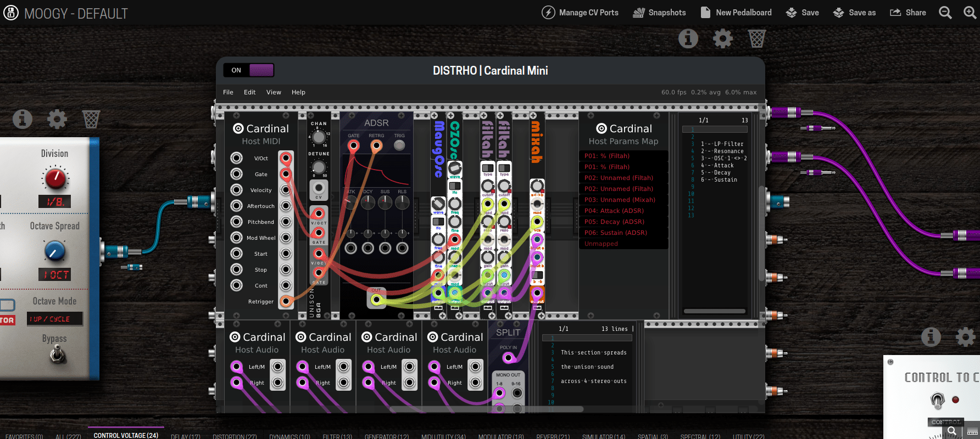Click the Host MIDI V/Oct output jack
The height and width of the screenshot is (439, 980).
pyautogui.click(x=286, y=158)
